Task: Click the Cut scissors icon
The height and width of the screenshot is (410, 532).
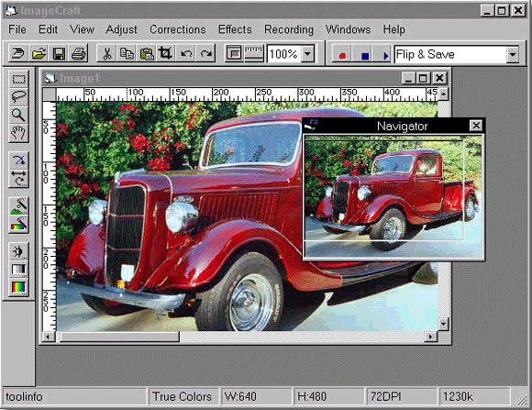Action: (106, 53)
